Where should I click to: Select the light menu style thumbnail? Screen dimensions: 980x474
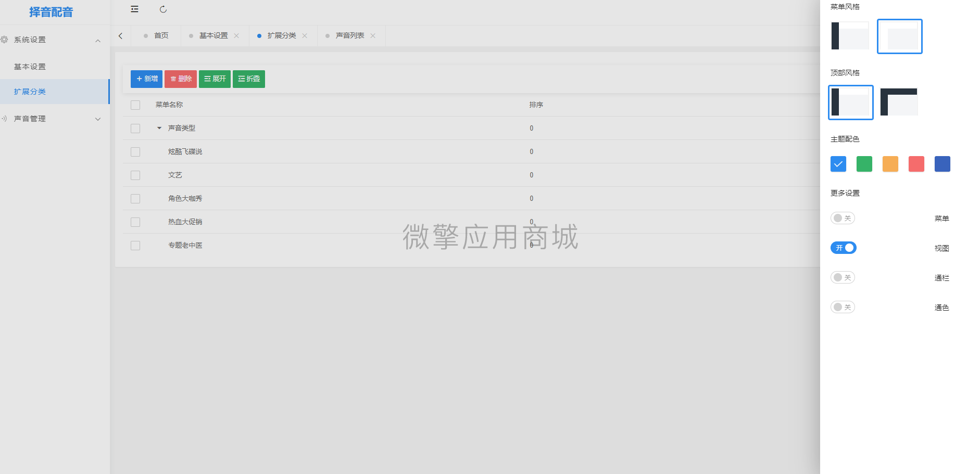pyautogui.click(x=899, y=36)
